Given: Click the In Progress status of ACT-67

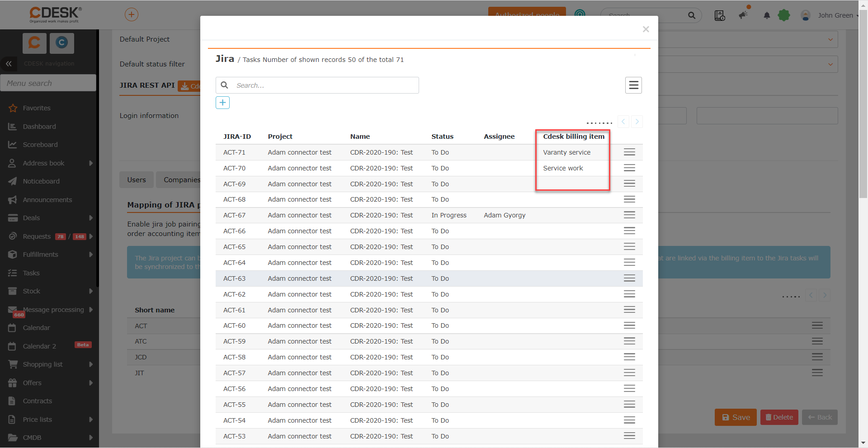Looking at the screenshot, I should point(449,215).
